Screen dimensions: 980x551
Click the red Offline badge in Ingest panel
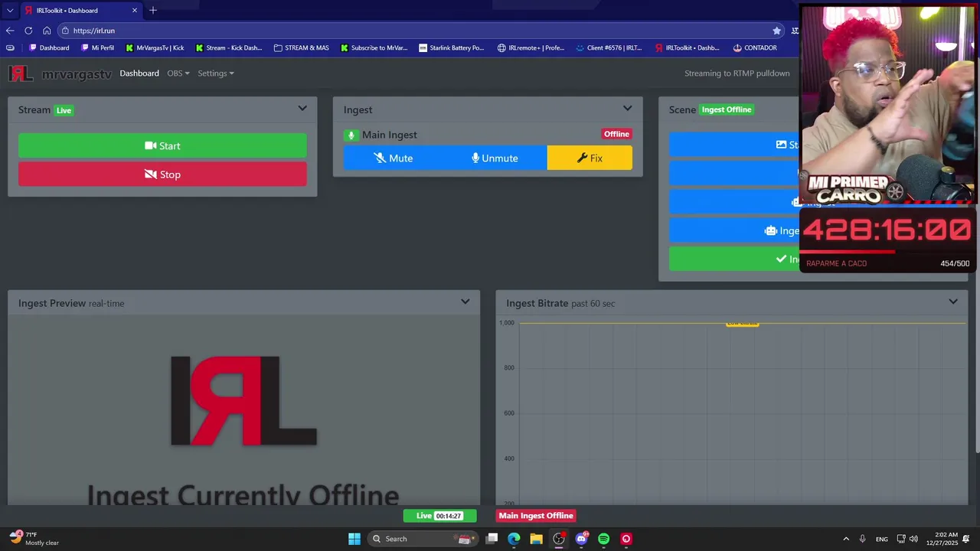(616, 134)
